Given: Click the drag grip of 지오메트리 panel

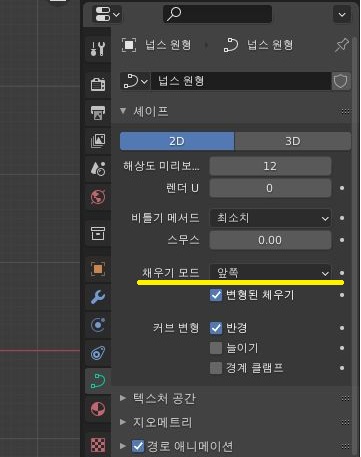Looking at the screenshot, I should tap(345, 422).
